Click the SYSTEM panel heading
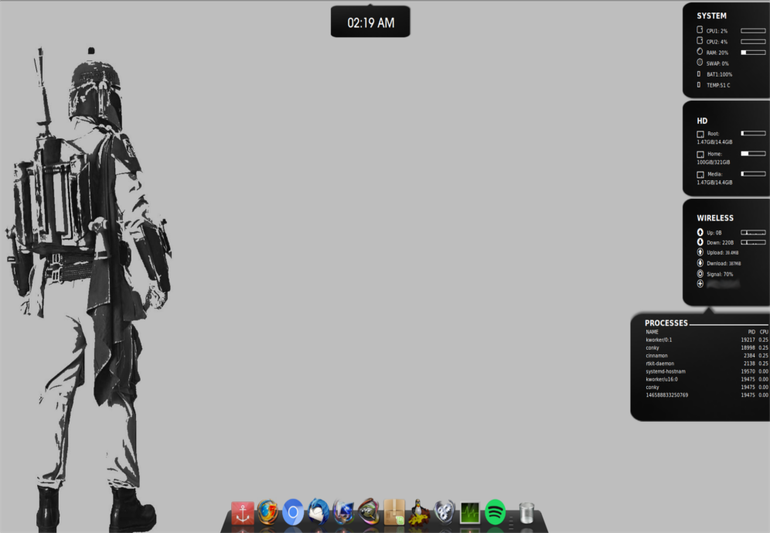Image resolution: width=770 pixels, height=533 pixels. point(712,16)
